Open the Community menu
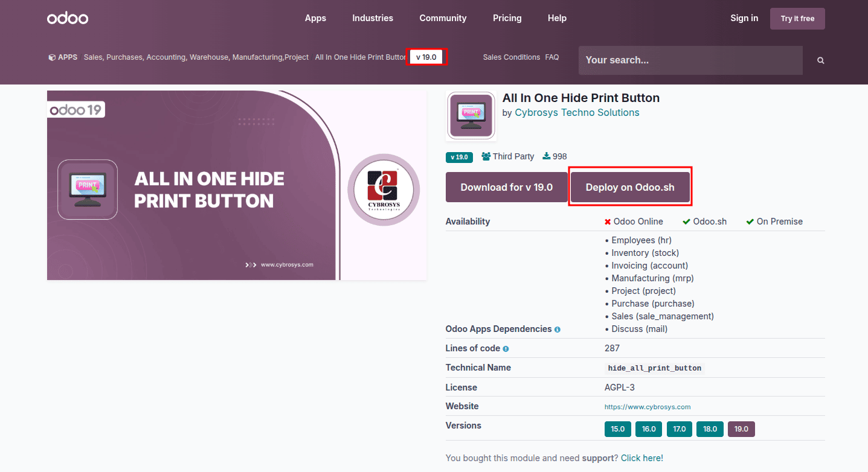 (x=443, y=18)
